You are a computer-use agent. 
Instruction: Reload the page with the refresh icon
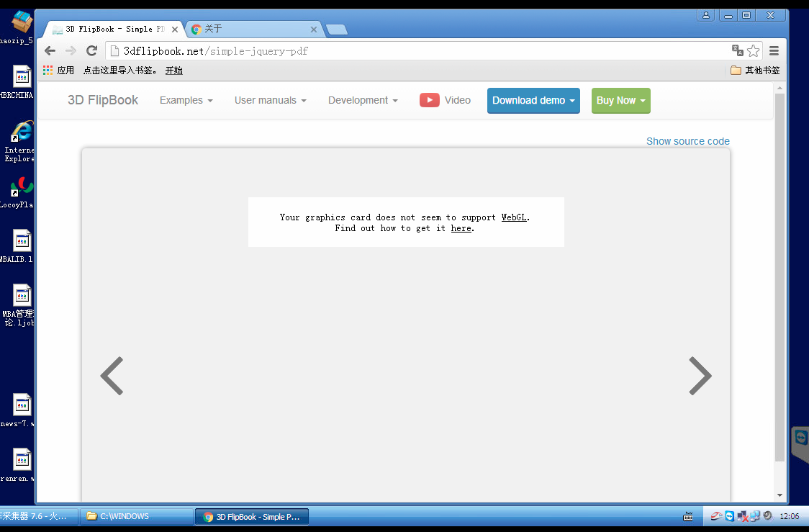(x=92, y=50)
